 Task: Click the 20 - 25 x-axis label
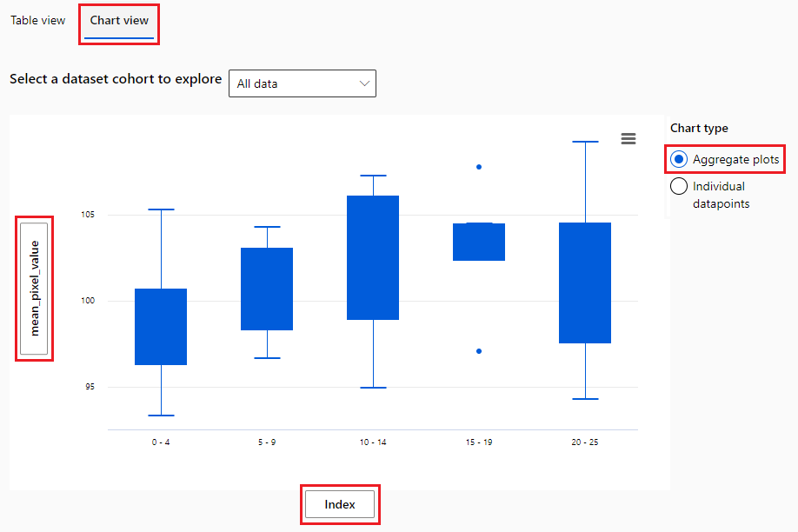pos(585,442)
